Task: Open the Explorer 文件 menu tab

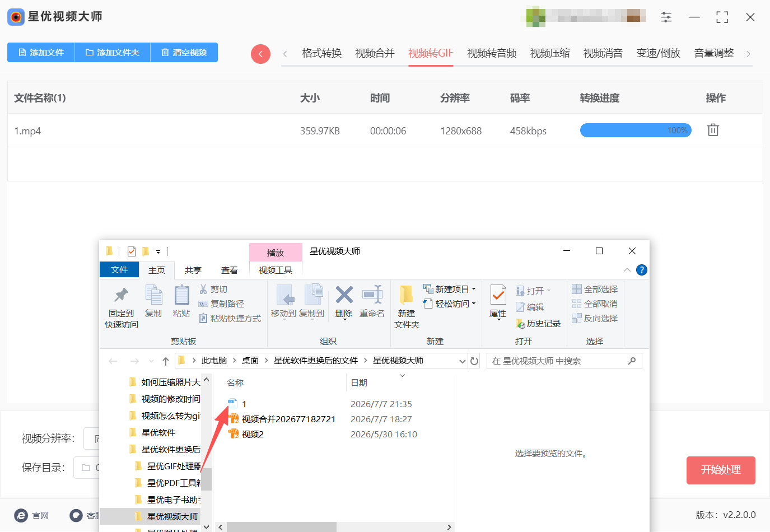Action: point(119,269)
